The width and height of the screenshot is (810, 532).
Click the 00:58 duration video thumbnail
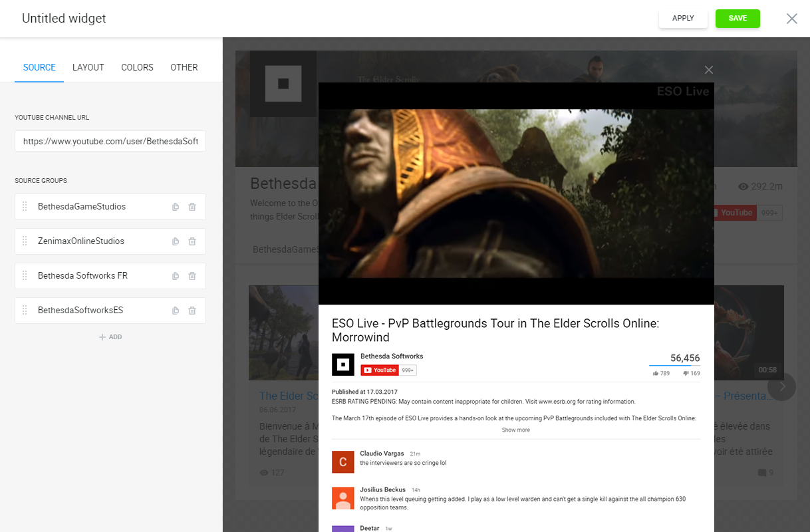click(x=749, y=332)
